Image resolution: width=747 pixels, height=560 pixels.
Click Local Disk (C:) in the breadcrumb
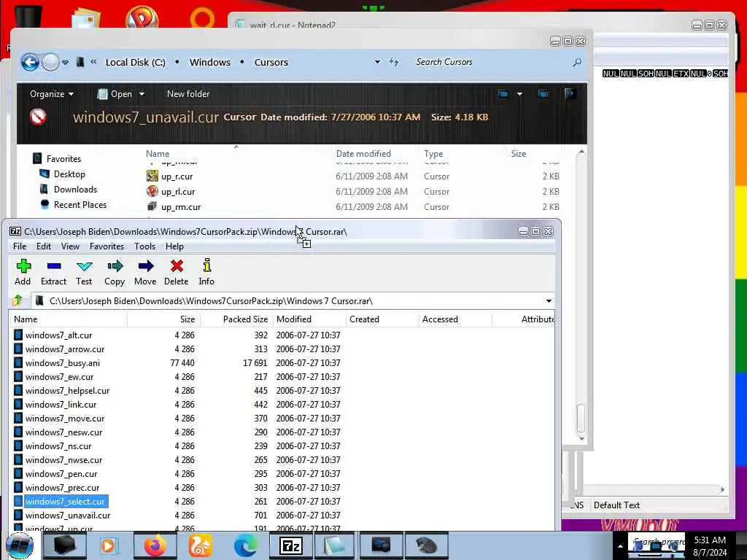135,63
